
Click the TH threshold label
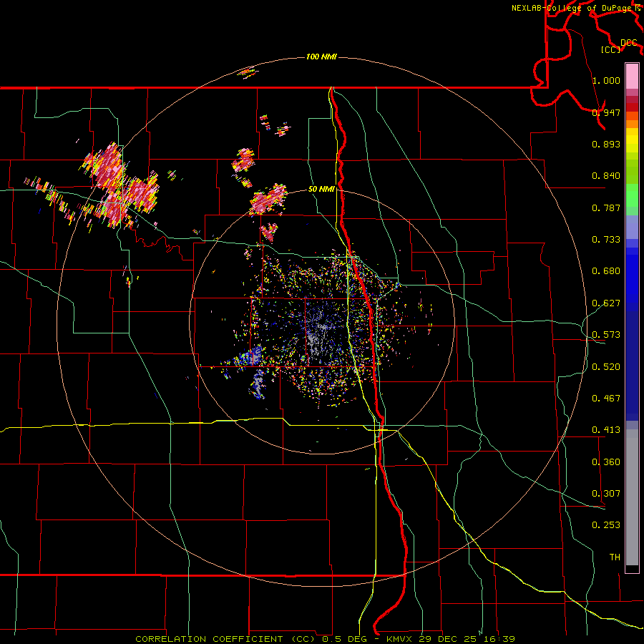tap(615, 557)
